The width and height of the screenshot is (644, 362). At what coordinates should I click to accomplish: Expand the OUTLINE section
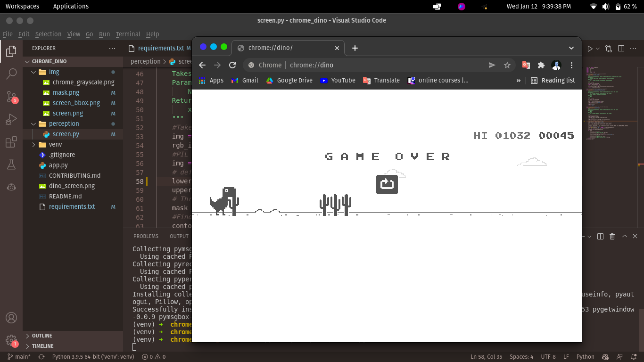click(x=73, y=336)
